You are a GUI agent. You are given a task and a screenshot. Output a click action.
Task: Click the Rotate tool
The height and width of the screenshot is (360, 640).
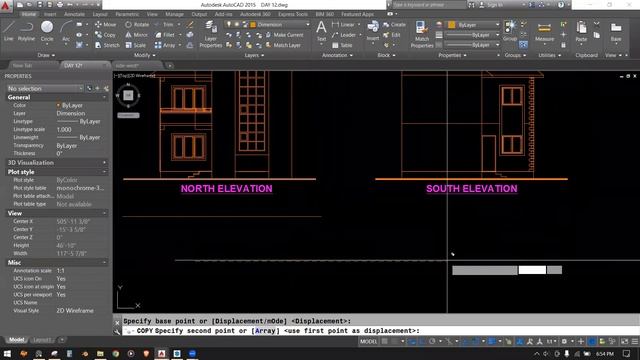[x=137, y=24]
